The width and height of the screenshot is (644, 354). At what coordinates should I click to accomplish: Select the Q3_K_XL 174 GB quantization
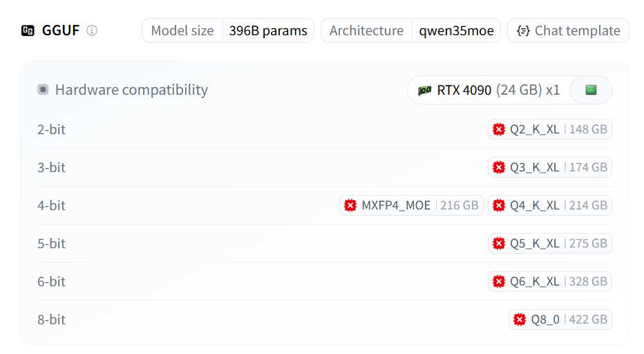(550, 167)
